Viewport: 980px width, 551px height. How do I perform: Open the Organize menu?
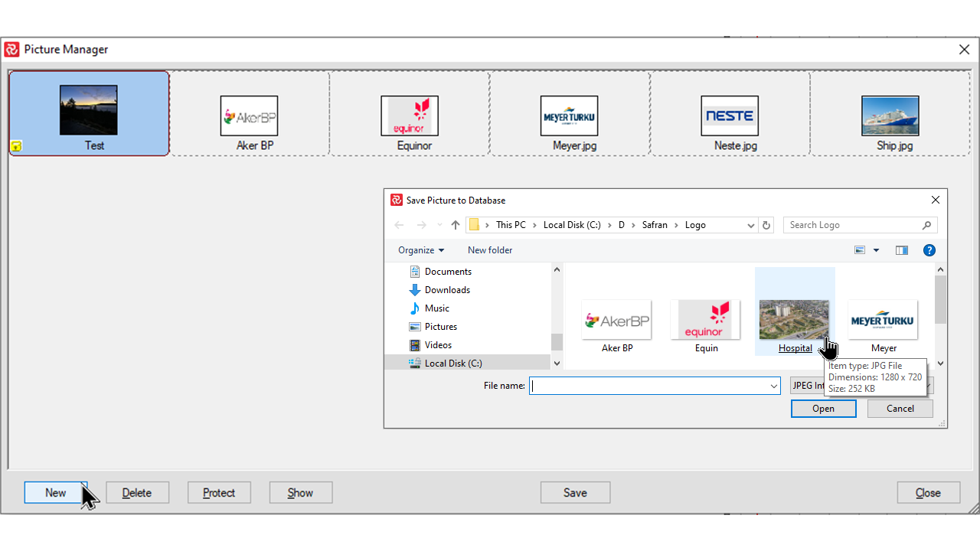point(421,250)
